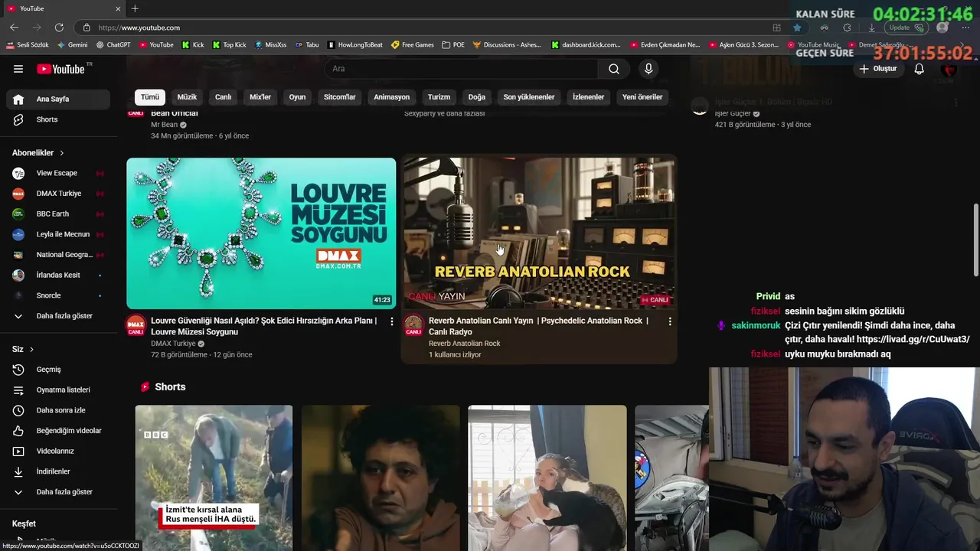Expand Daha fazla göster under subscriptions
This screenshot has height=551, width=980.
tap(58, 316)
